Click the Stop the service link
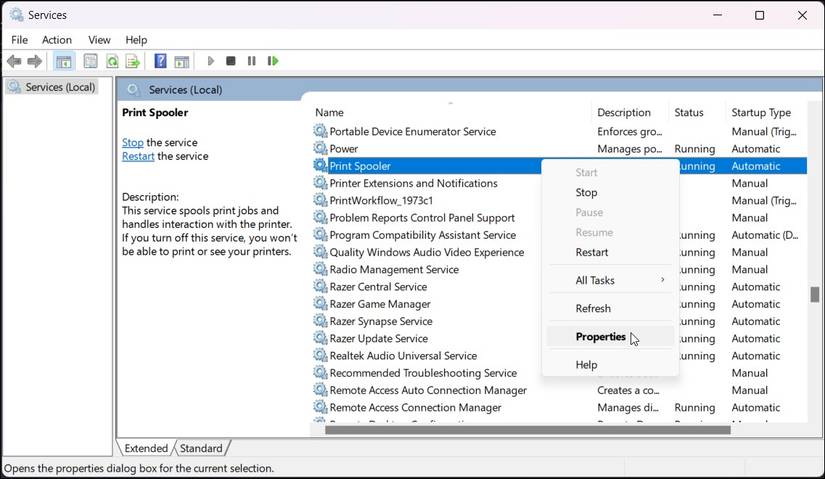The image size is (825, 479). (133, 143)
